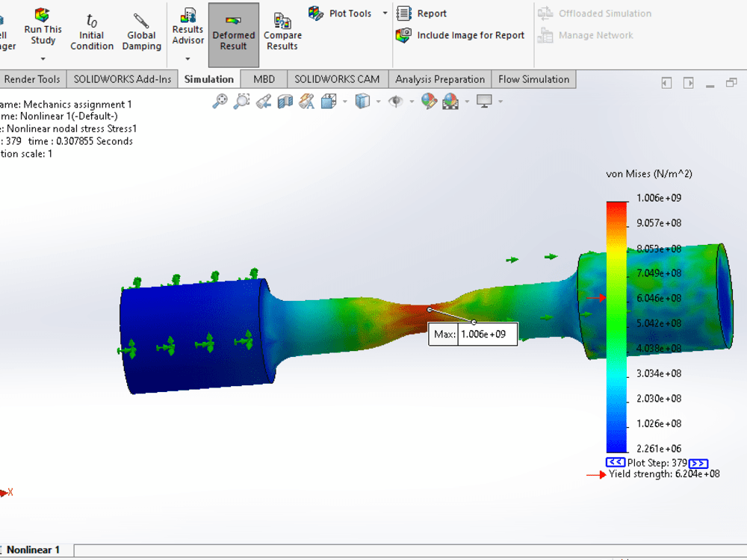
Task: Switch to the Flow Simulation tab
Action: point(533,78)
